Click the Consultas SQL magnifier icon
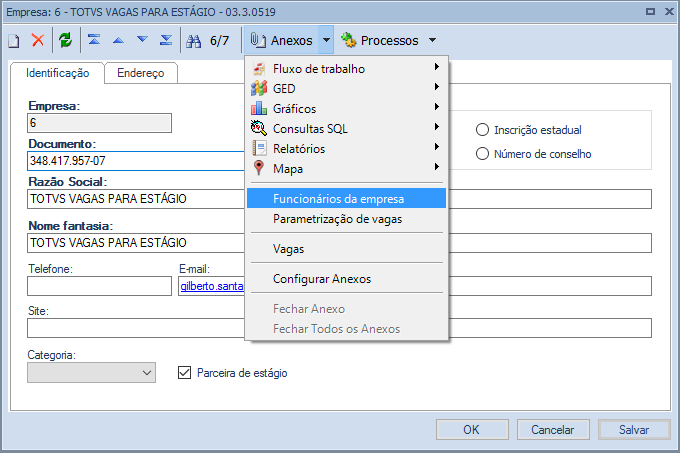Screen dimensions: 680x453 [x=259, y=128]
